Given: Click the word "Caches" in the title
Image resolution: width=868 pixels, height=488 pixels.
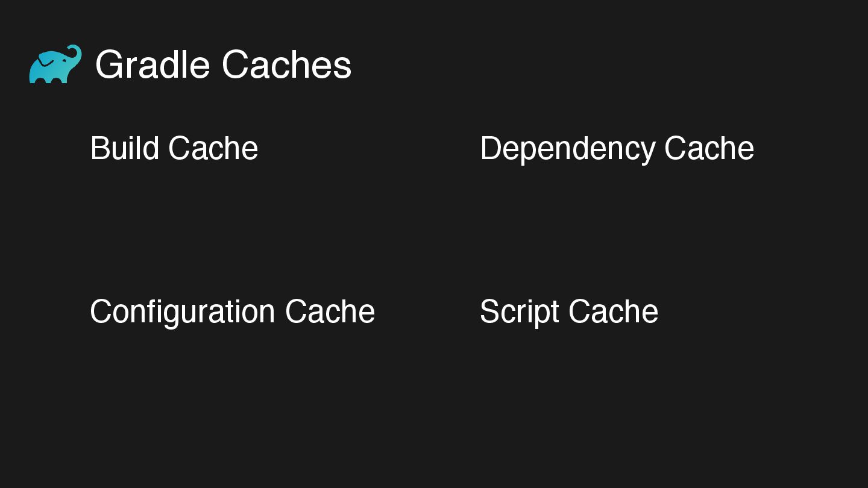Looking at the screenshot, I should 286,64.
